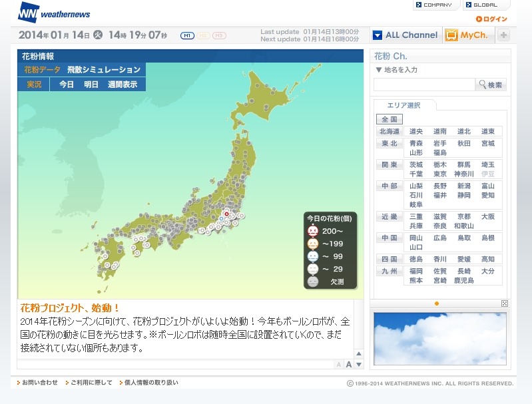Click the blue pollen robot marker on map
The height and width of the screenshot is (404, 532).
pyautogui.click(x=222, y=219)
